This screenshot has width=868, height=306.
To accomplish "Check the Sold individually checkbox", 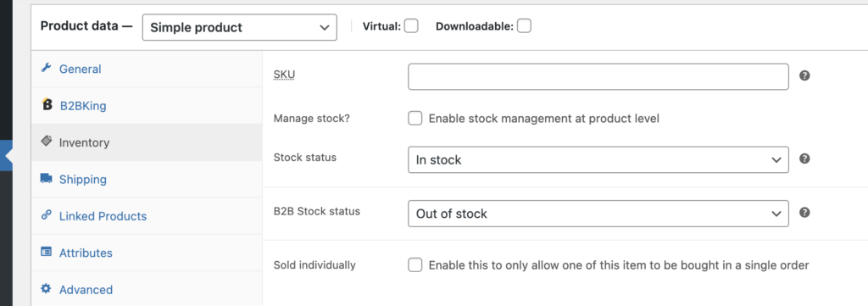I will click(x=415, y=265).
